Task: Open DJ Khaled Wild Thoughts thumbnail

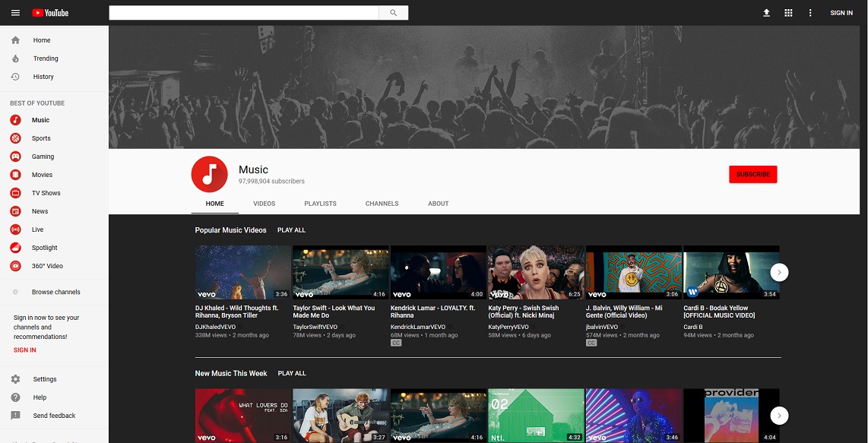Action: coord(243,273)
